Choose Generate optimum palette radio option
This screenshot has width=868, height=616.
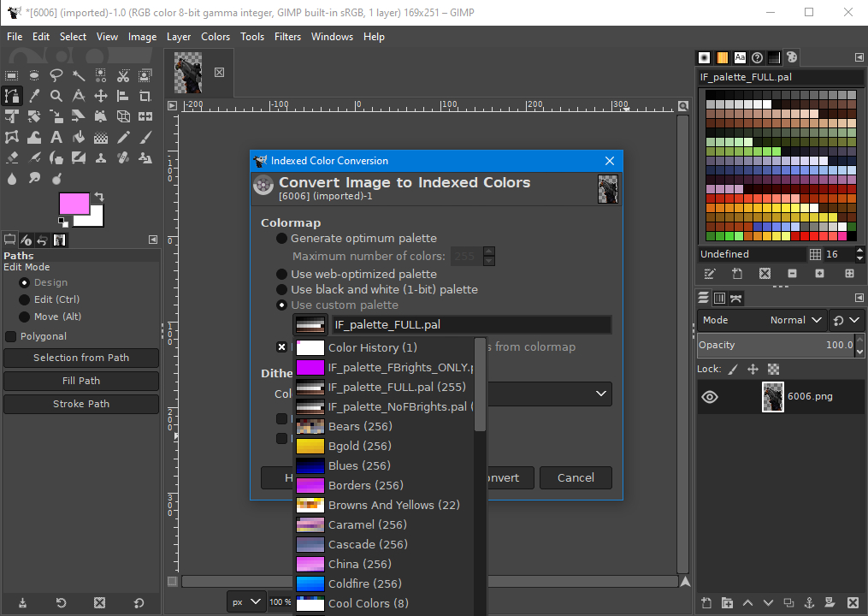pos(281,238)
